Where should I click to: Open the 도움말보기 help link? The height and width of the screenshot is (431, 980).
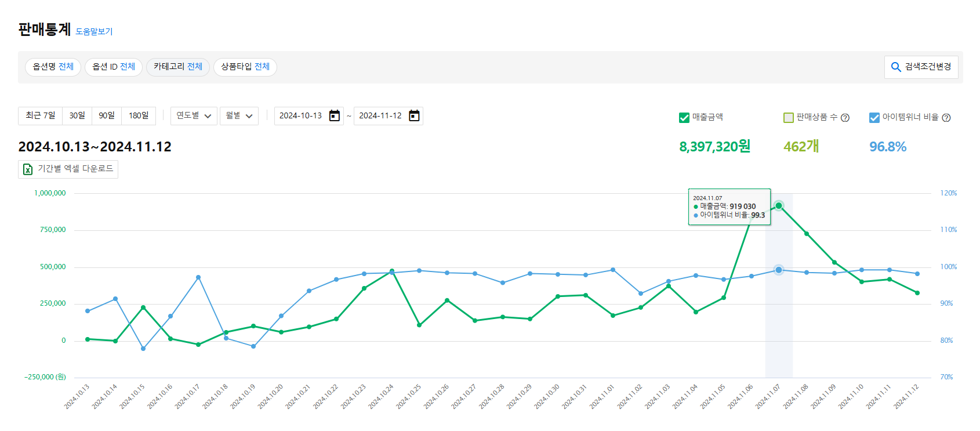[x=94, y=32]
